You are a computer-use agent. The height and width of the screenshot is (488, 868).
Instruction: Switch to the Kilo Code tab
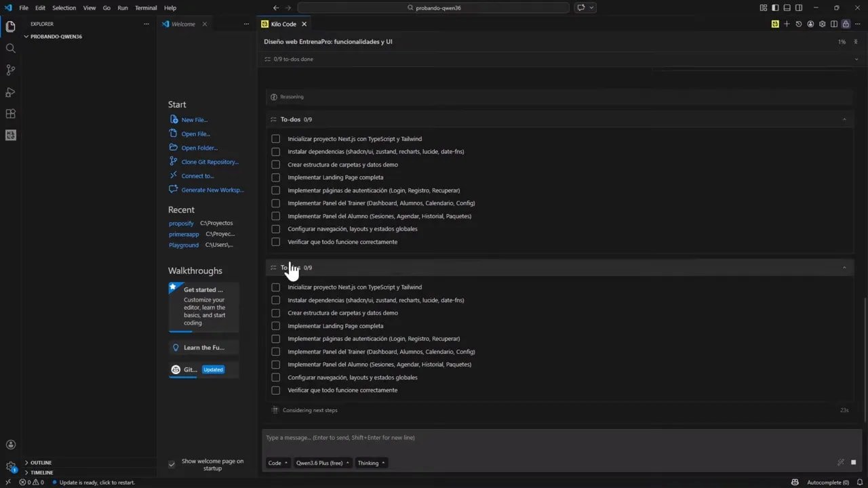(283, 24)
